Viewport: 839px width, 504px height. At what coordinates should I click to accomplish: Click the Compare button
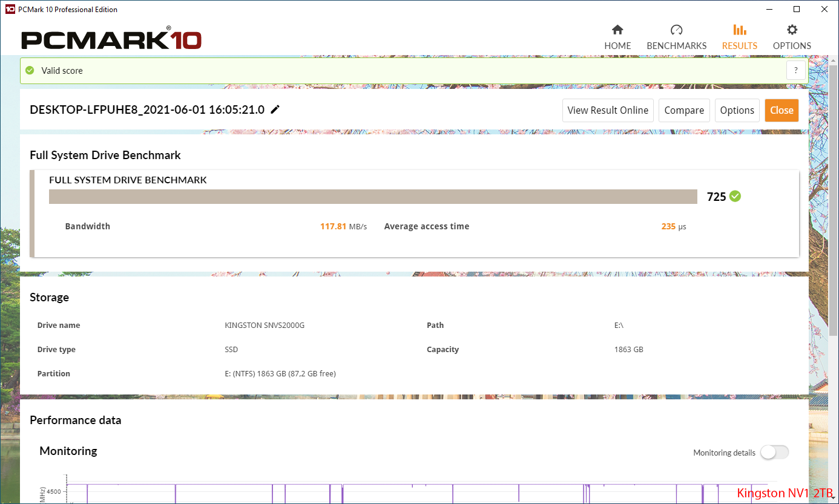point(684,110)
